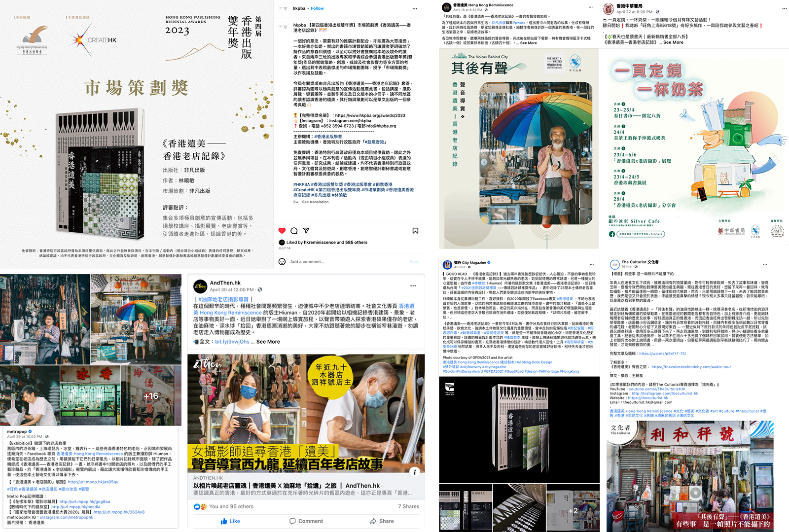Open the hkpba profile avatar in the post header
Screen dimensions: 789x532
(x=284, y=8)
